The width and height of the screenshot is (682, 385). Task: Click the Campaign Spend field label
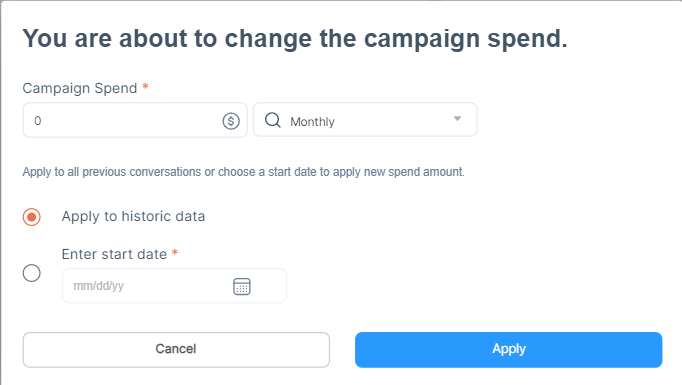80,88
